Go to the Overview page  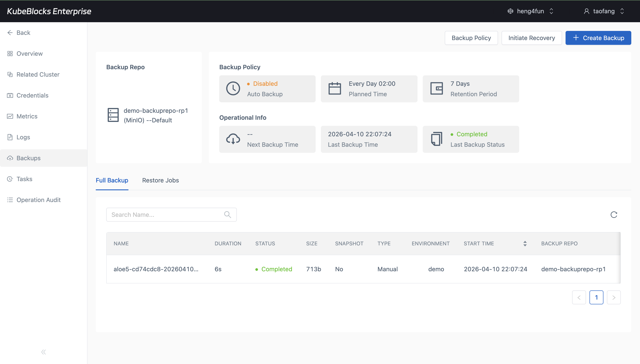[29, 54]
